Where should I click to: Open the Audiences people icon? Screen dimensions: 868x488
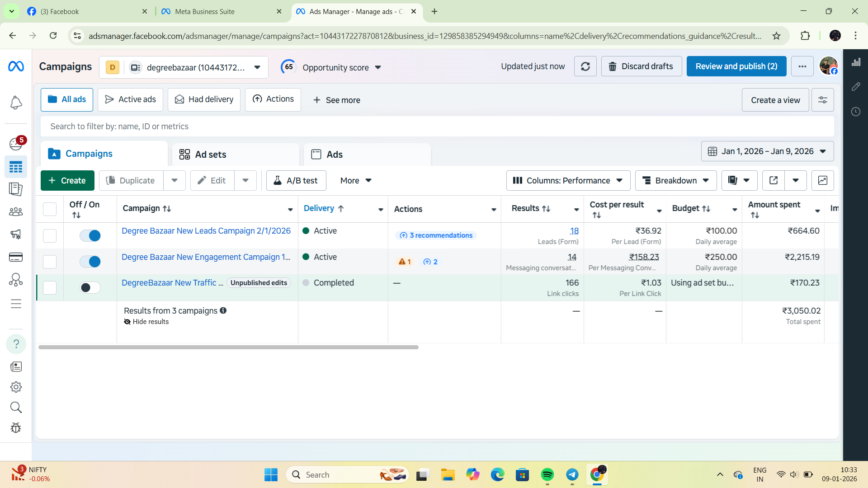click(16, 211)
